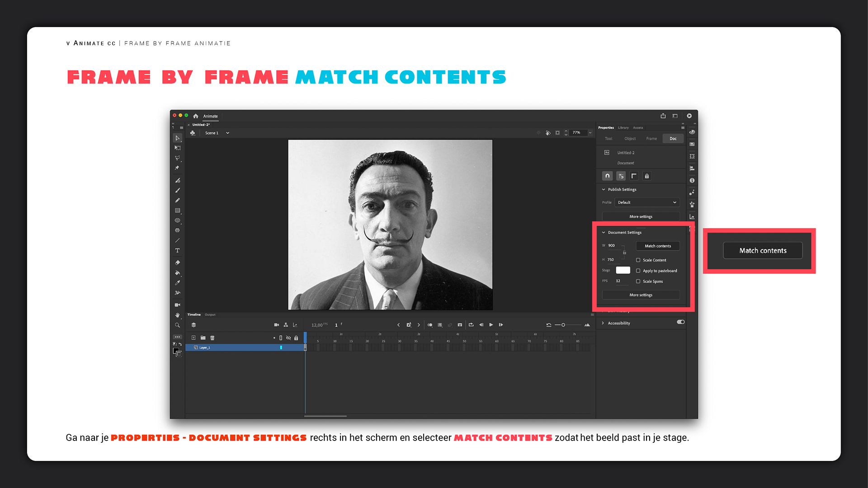868x488 pixels.
Task: Switch to the Library panel tab
Action: [x=623, y=128]
